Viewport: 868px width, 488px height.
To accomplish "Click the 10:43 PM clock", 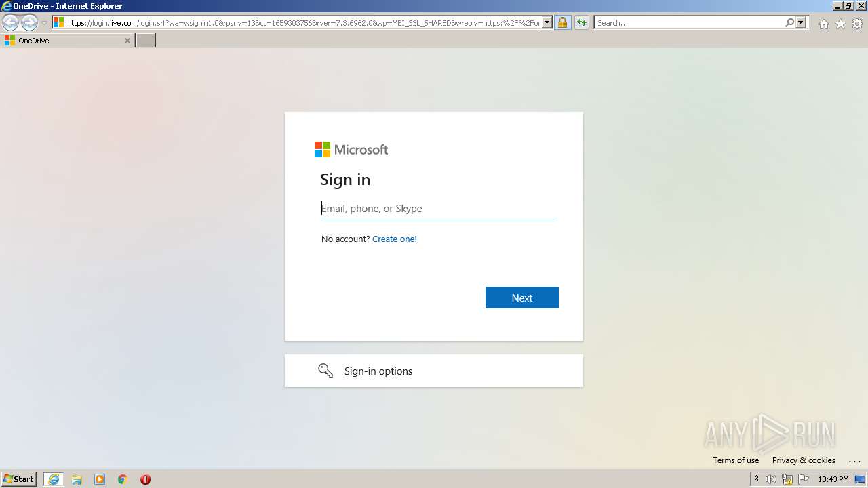I will click(833, 479).
